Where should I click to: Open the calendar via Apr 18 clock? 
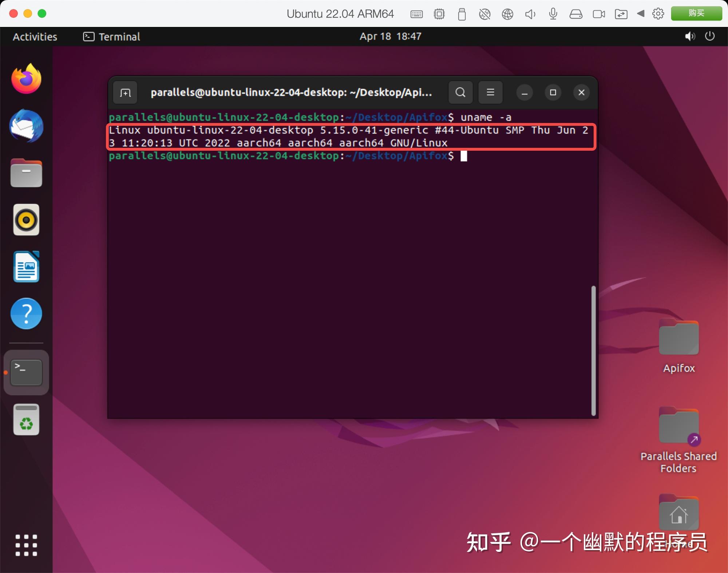point(389,36)
